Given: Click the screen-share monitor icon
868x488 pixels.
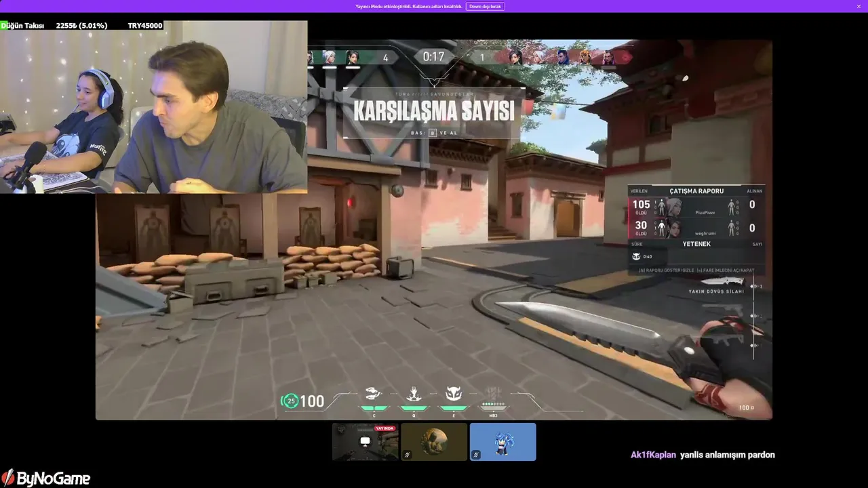Looking at the screenshot, I should click(x=366, y=441).
